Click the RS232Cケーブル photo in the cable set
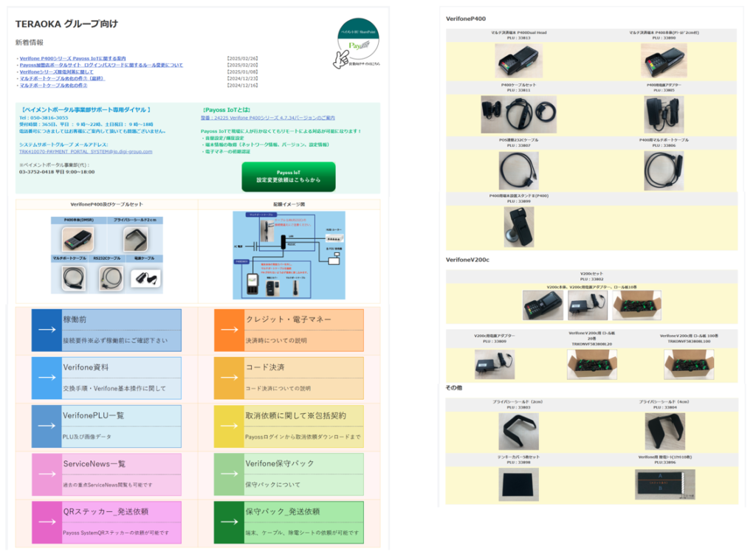Screen dimensions: 756x560 click(111, 278)
